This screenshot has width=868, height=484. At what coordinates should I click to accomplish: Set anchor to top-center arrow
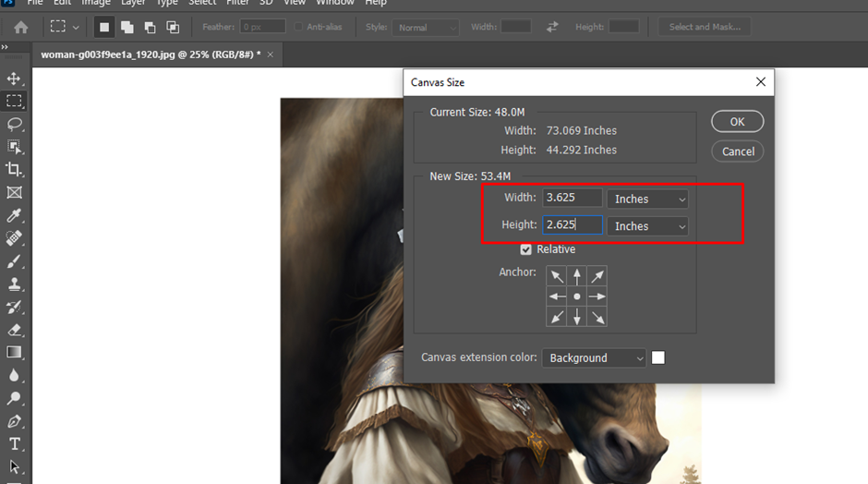[x=577, y=276]
